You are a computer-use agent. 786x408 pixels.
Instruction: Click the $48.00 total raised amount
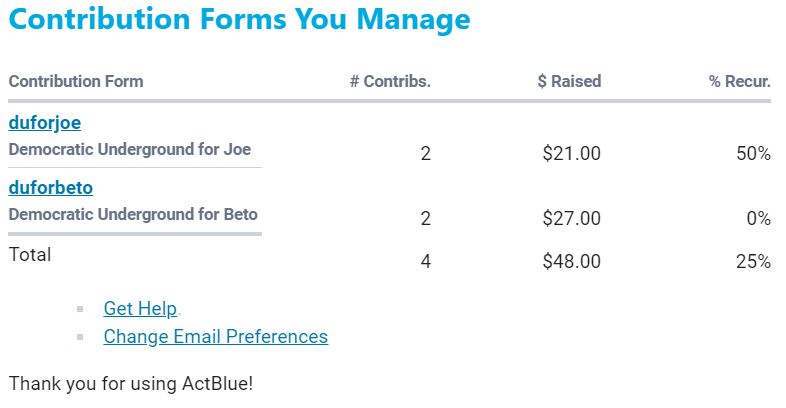pyautogui.click(x=571, y=262)
